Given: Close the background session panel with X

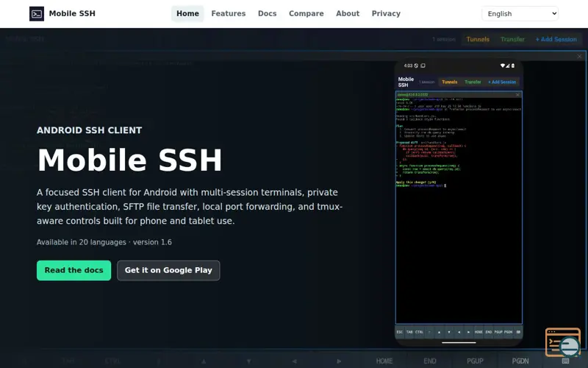Looking at the screenshot, I should tap(580, 57).
